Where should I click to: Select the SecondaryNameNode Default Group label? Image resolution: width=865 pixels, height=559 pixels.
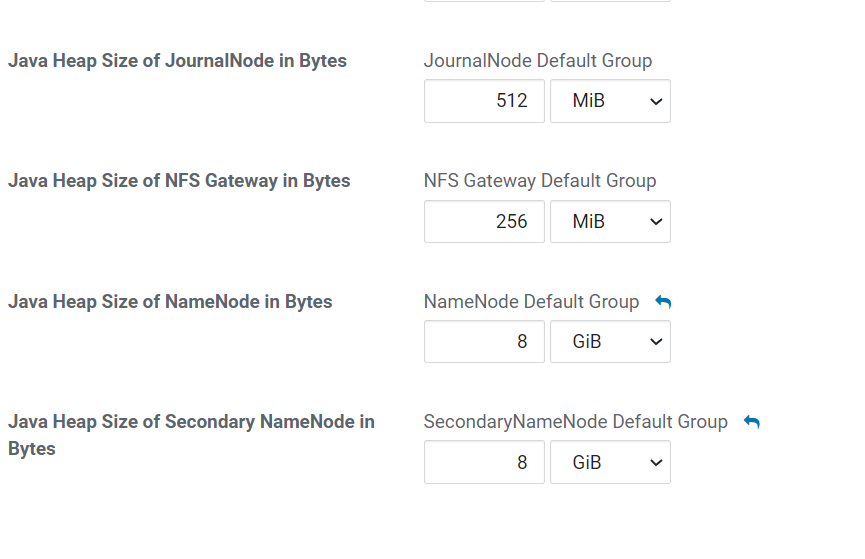[575, 422]
